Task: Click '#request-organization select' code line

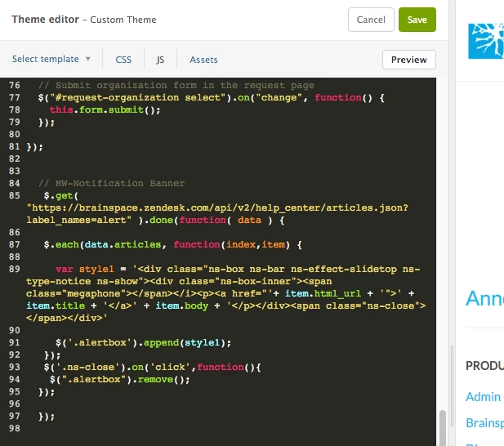Action: coord(211,97)
